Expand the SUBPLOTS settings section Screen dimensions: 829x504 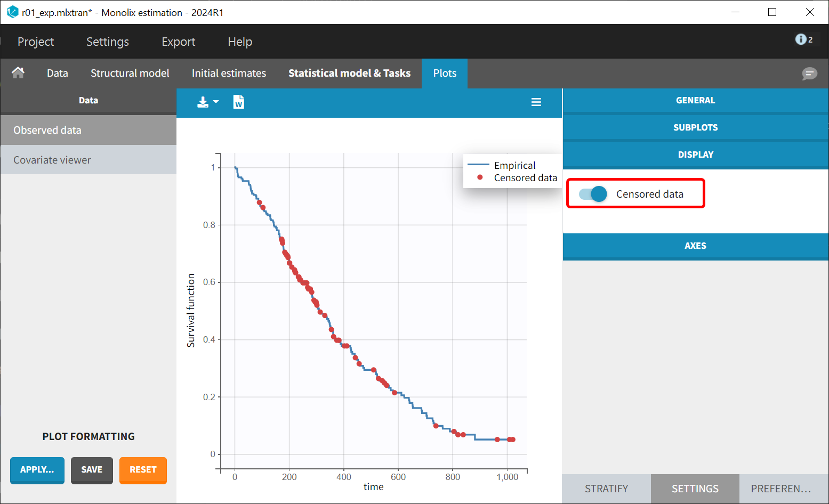pos(695,127)
